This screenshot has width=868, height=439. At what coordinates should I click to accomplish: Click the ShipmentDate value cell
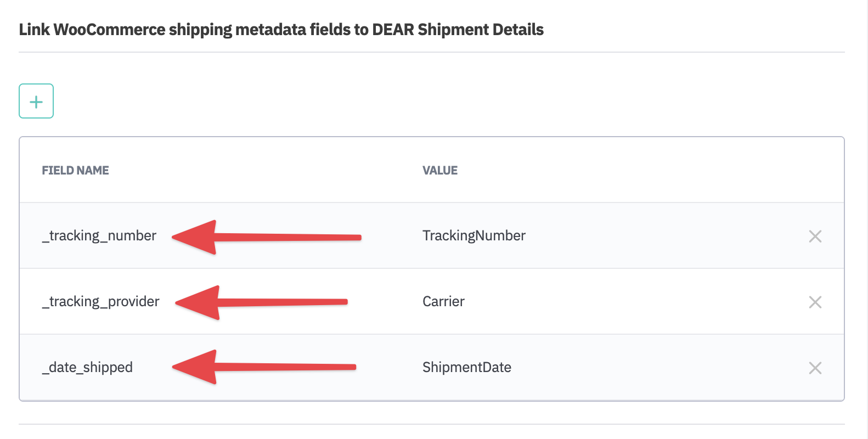(x=466, y=367)
